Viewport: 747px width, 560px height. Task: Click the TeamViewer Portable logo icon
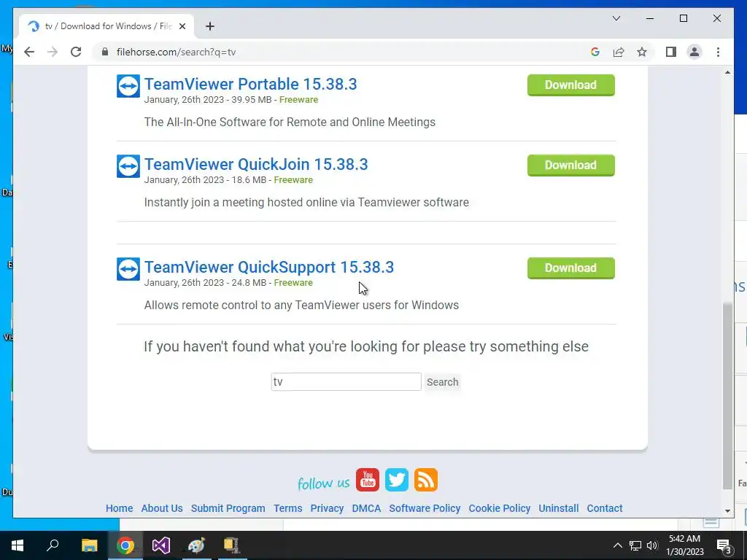(x=128, y=86)
